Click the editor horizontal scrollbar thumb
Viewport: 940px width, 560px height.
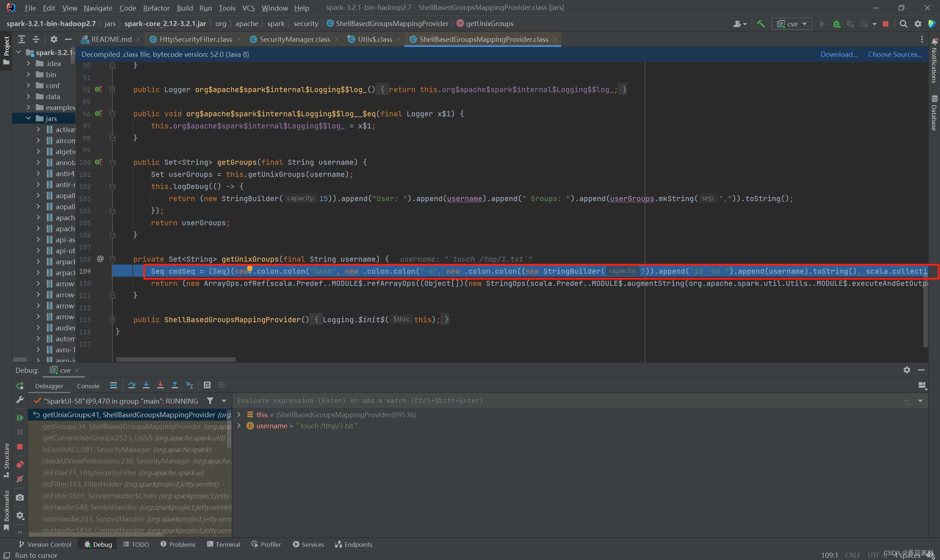tap(176, 360)
